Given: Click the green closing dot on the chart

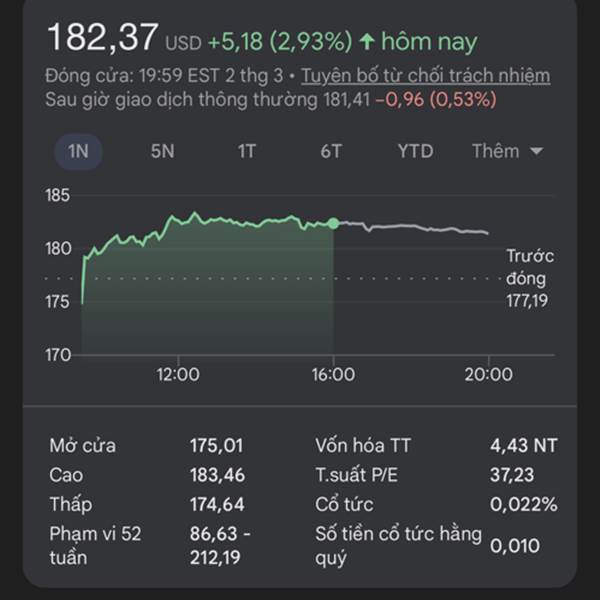Looking at the screenshot, I should click(x=333, y=222).
